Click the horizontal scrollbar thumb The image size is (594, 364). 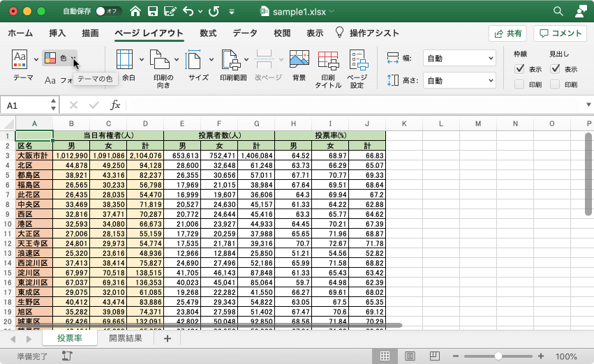pos(209,325)
